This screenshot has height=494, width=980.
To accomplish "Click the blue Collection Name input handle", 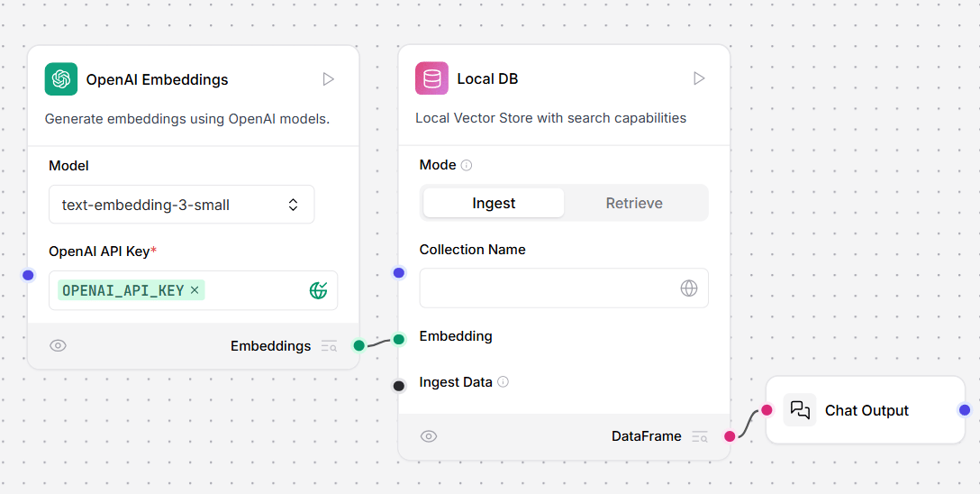I will point(399,272).
